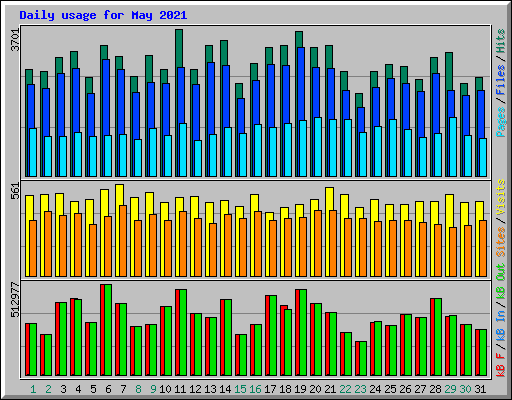Click the Visits legend label
This screenshot has width=512, height=400.
(501, 197)
